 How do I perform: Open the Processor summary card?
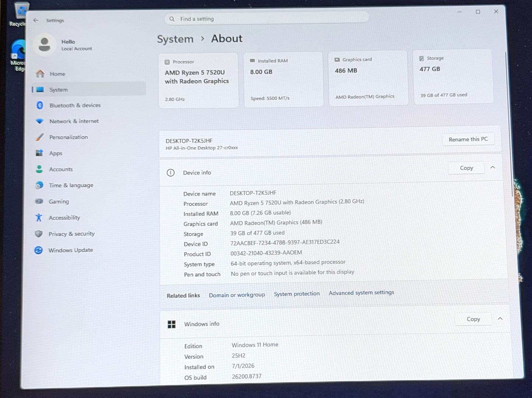(x=198, y=81)
